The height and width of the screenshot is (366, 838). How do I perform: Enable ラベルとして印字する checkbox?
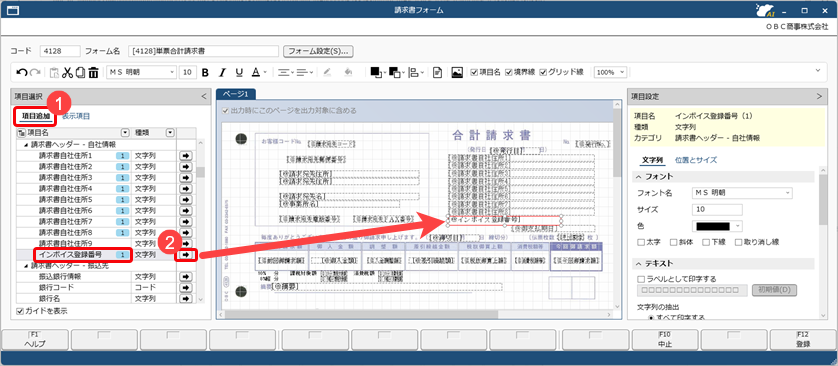click(x=641, y=279)
